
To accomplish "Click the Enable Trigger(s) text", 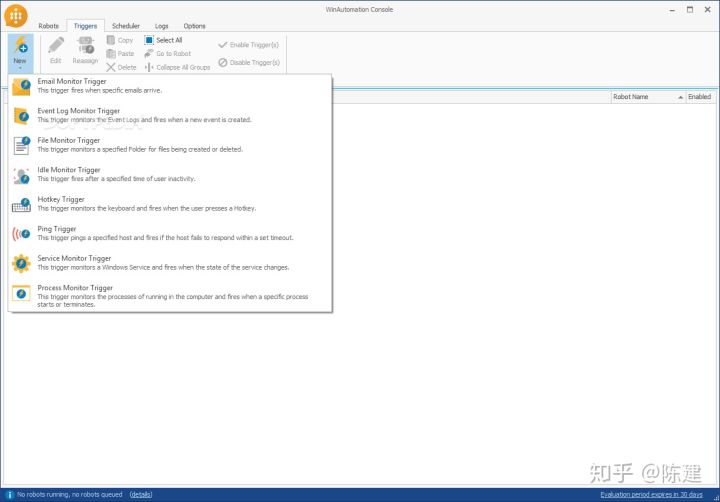I will 254,45.
